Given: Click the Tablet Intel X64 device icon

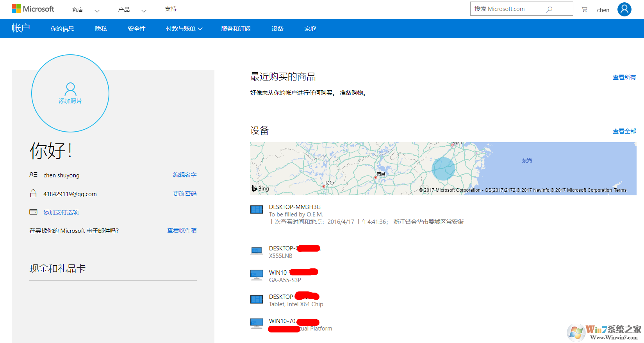Looking at the screenshot, I should click(257, 300).
